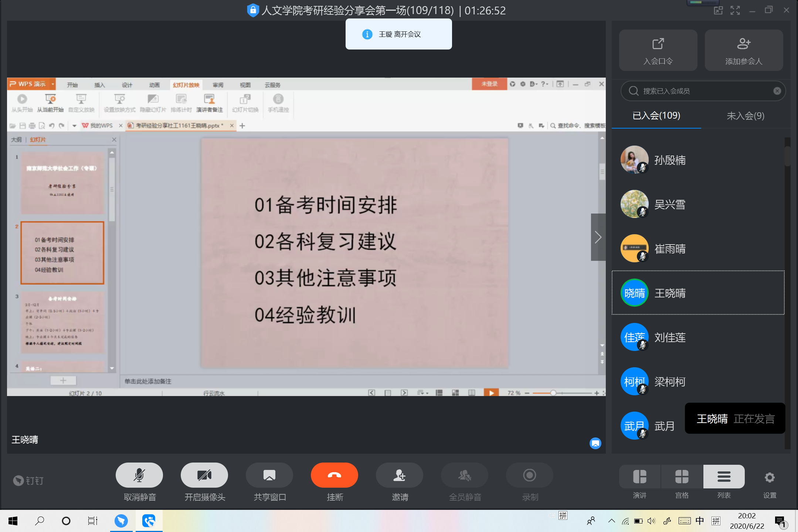Unmute microphone via 取消静音
Viewport: 798px width, 532px height.
(x=139, y=475)
